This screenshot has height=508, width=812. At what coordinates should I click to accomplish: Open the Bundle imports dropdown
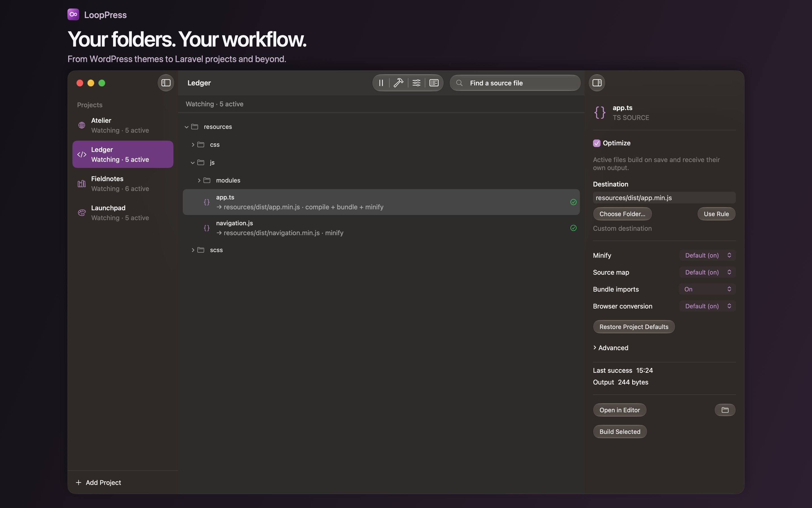tap(708, 289)
